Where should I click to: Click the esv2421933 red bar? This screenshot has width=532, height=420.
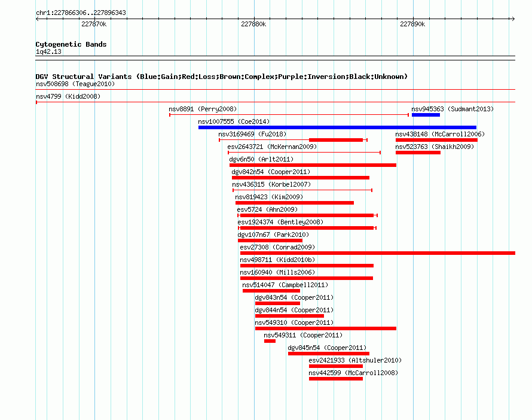point(336,366)
